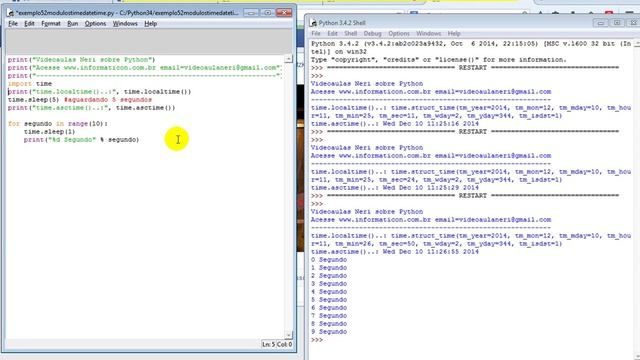Screen dimensions: 640x360
Task: Click the Ln: 5 status indicator
Action: tap(269, 344)
